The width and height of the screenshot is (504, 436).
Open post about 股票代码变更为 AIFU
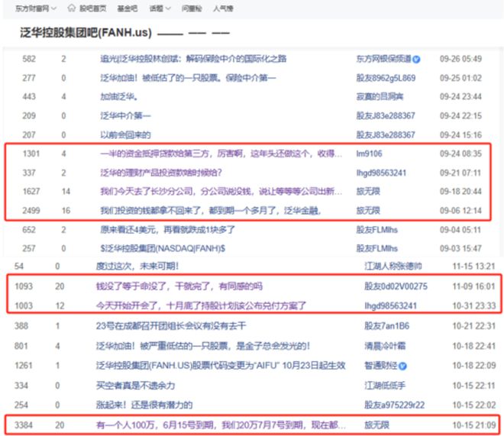(x=221, y=366)
